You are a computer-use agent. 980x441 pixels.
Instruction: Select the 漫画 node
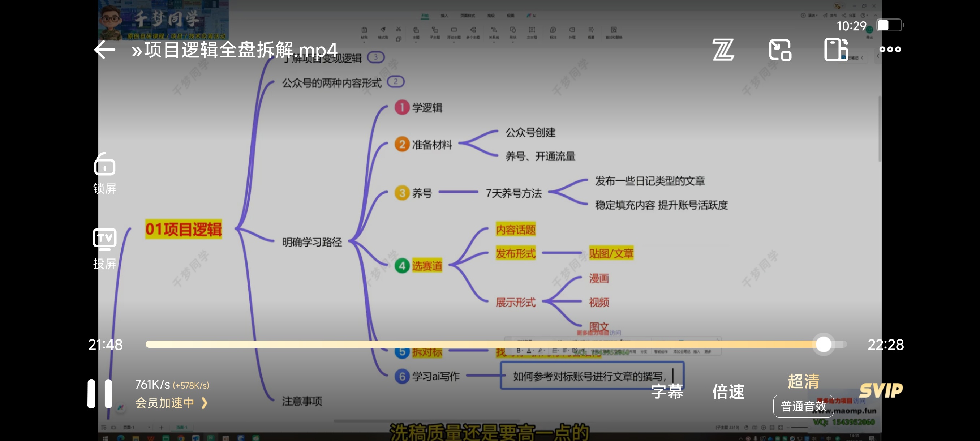[x=599, y=278]
